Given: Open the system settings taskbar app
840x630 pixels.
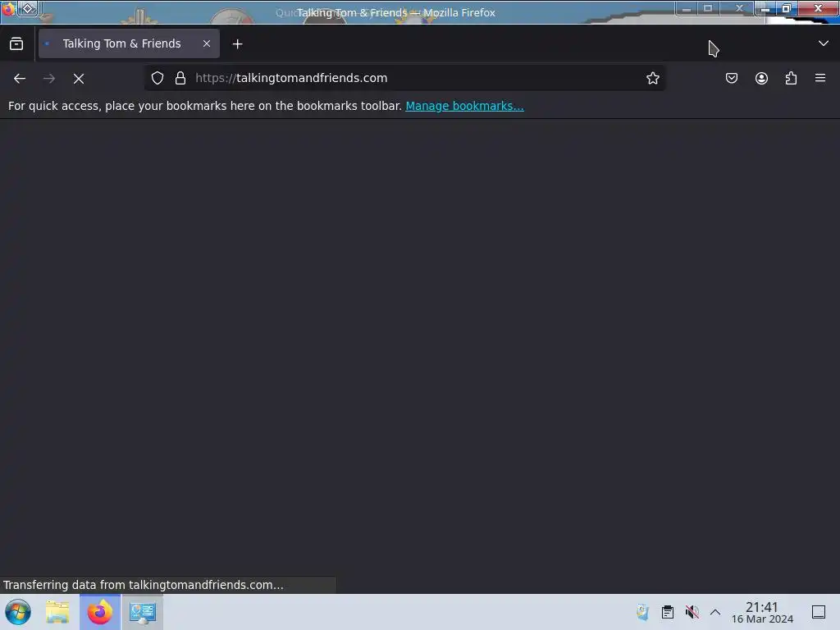Looking at the screenshot, I should tap(143, 612).
